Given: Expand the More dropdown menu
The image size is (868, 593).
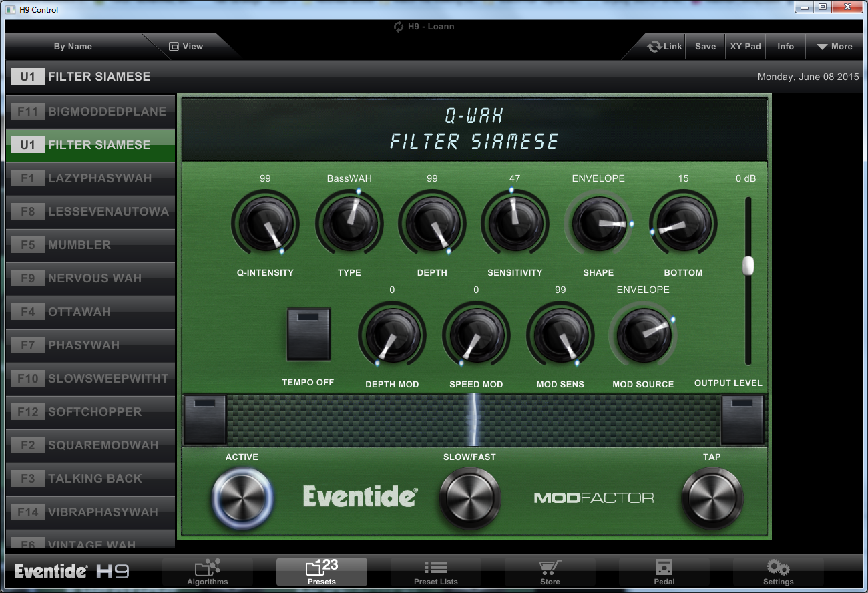Looking at the screenshot, I should click(835, 47).
